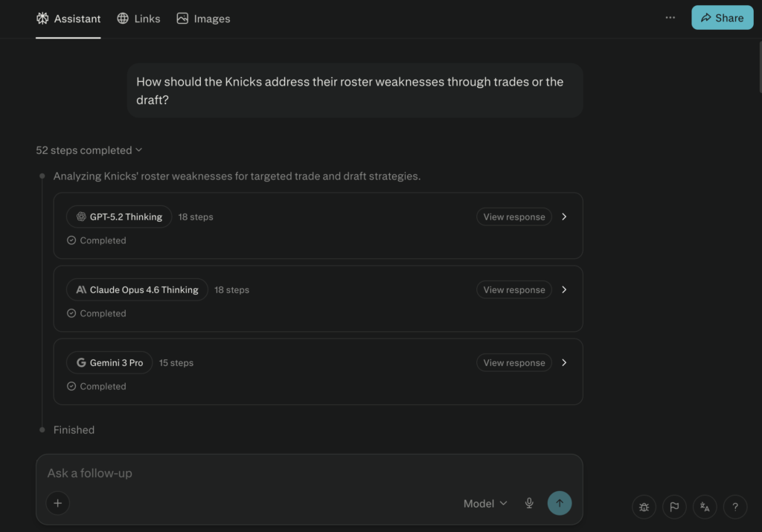Open the three-dots more options menu
This screenshot has height=532, width=762.
670,18
